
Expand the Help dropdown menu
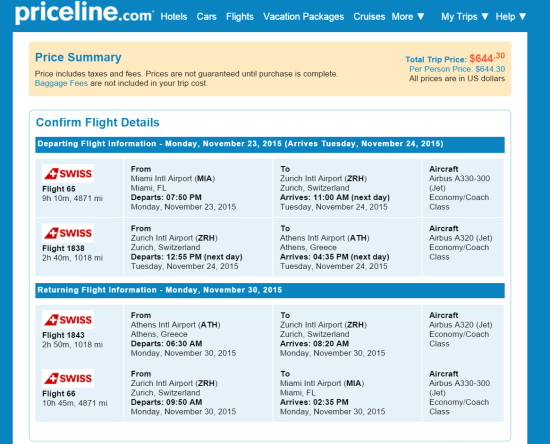pyautogui.click(x=511, y=16)
